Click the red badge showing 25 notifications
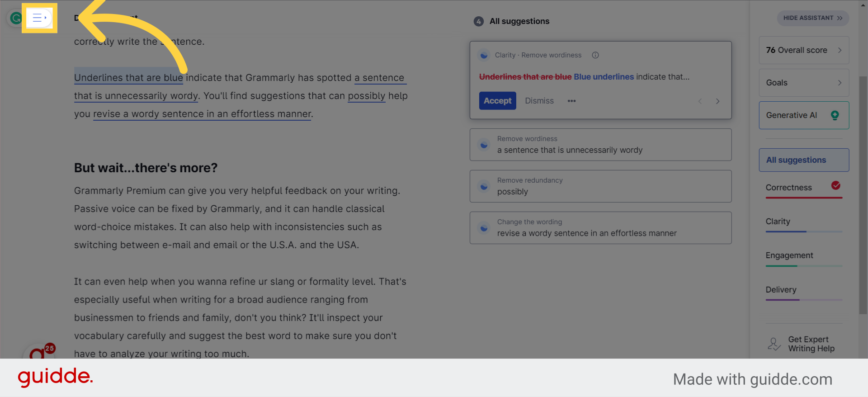868x397 pixels. [50, 348]
